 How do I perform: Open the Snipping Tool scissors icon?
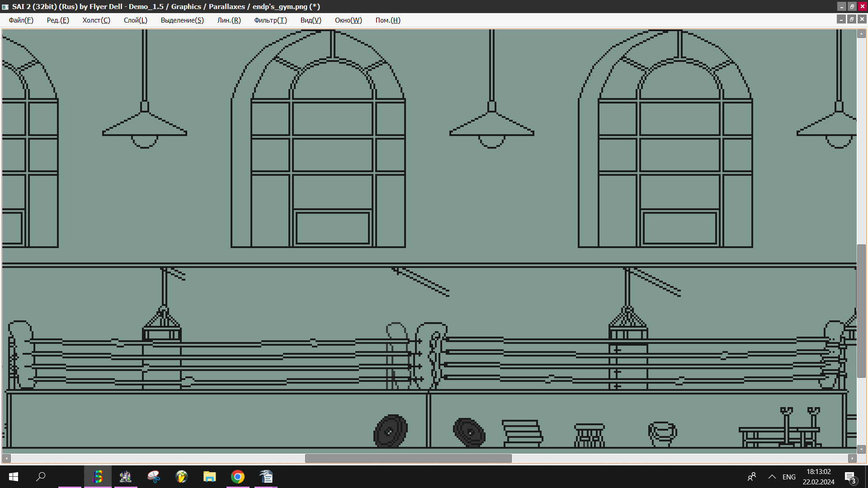click(x=154, y=477)
